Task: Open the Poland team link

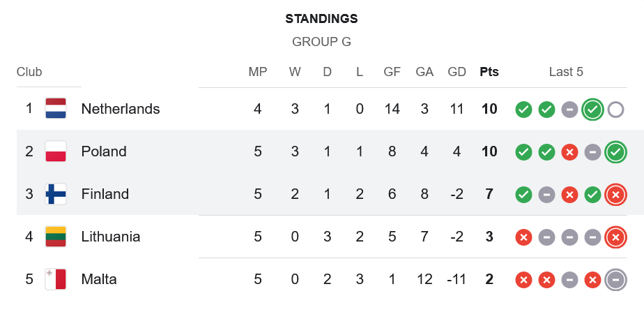Action: pos(104,151)
